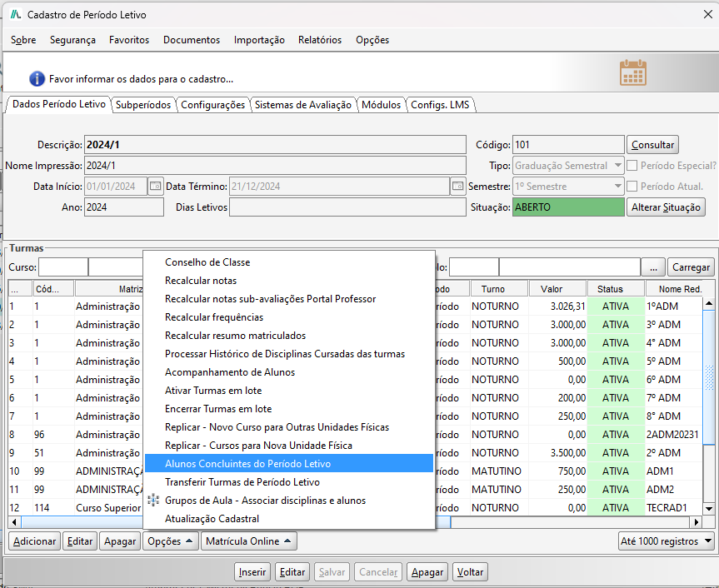Toggle the Período Especial checkbox

pos(632,166)
